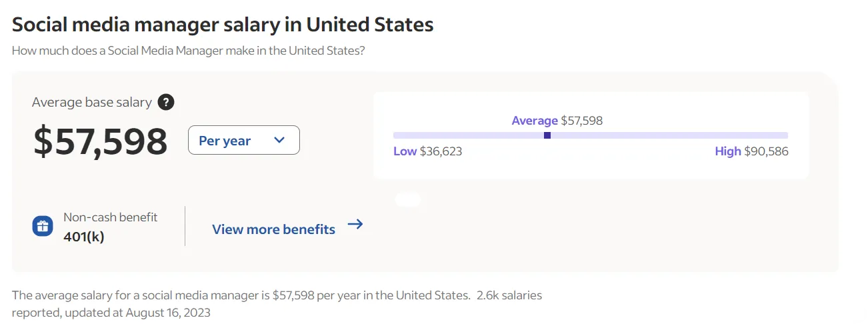
Task: Click the average salary summary sentence
Action: 240,295
